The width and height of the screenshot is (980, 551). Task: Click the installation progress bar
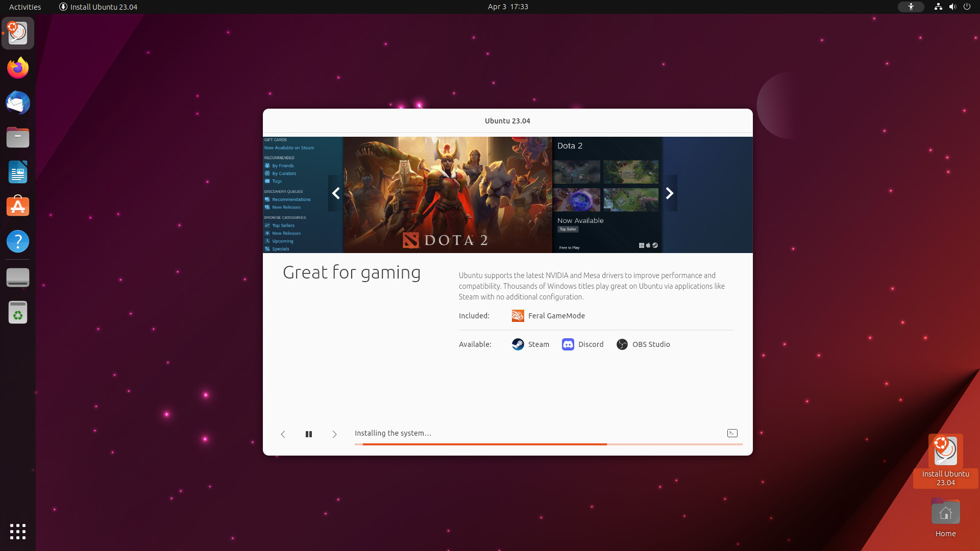(x=548, y=444)
